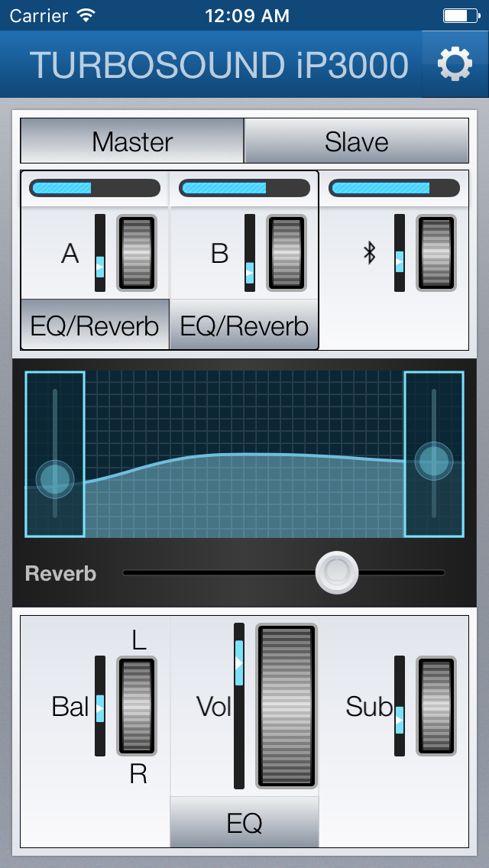Click the TURBOSOUND iP3000 title
This screenshot has width=489, height=868.
coord(219,65)
